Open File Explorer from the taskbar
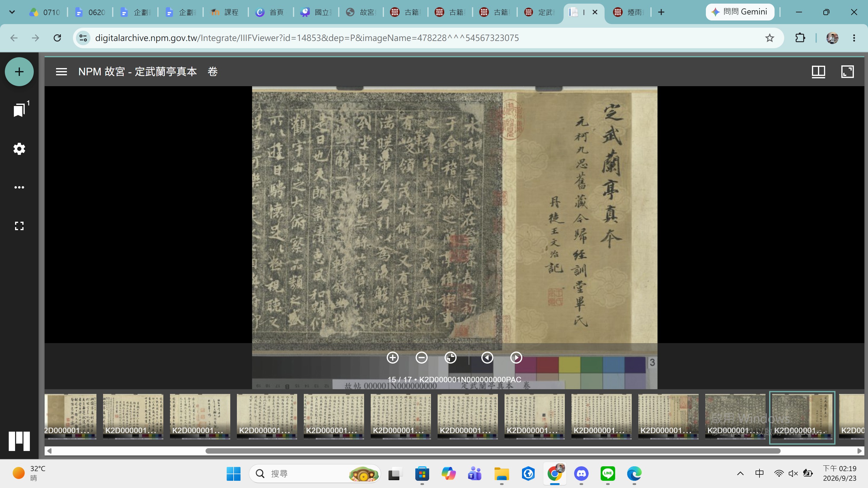 [502, 474]
